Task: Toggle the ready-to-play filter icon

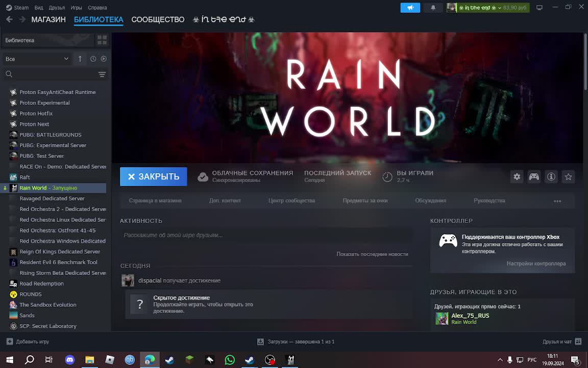Action: 104,59
